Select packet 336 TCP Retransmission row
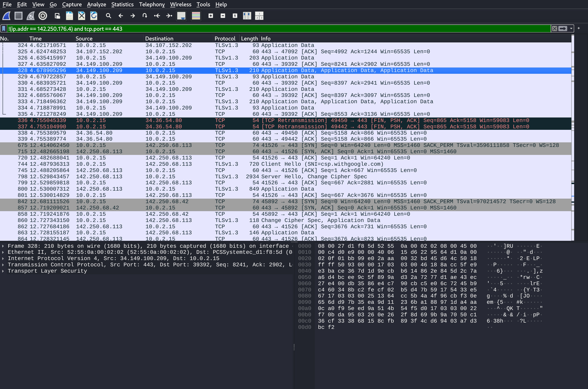 click(285, 120)
